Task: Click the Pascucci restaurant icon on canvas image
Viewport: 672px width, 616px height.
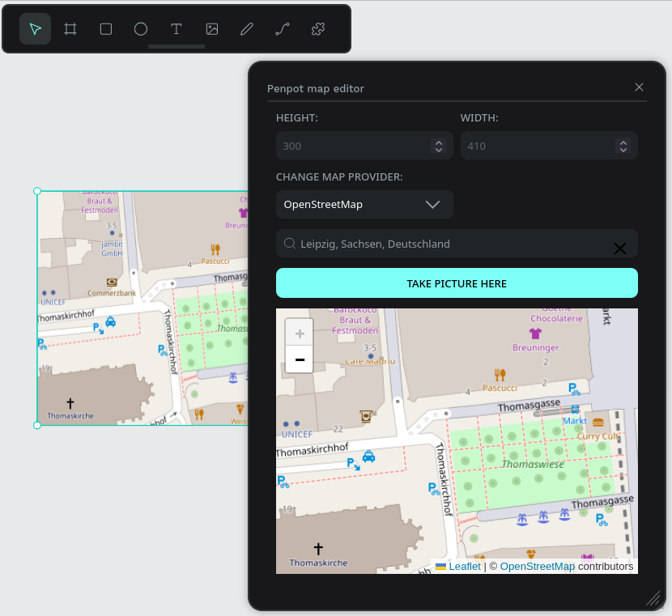Action: tap(215, 249)
